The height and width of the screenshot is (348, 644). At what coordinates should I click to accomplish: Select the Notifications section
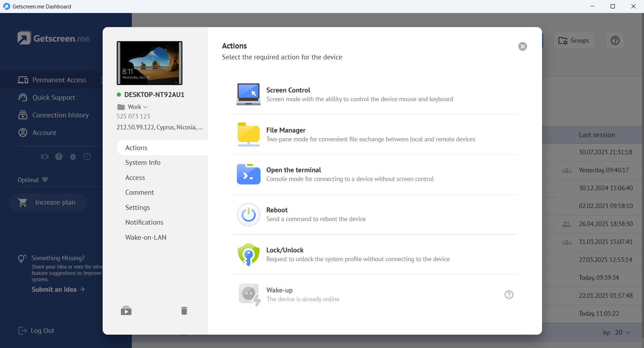144,223
